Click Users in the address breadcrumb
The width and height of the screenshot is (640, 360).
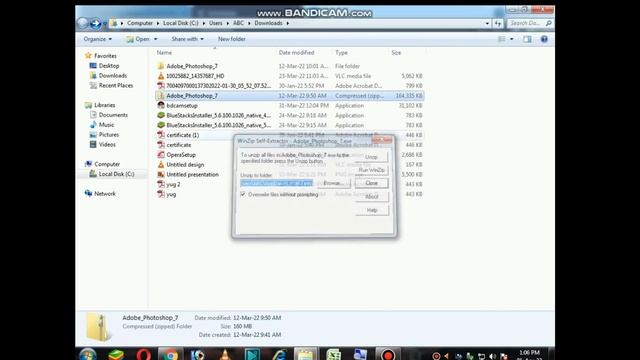pos(216,23)
